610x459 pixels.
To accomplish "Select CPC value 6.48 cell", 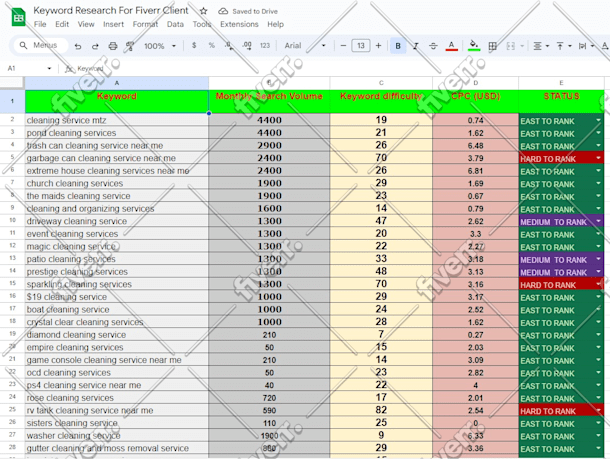I will pyautogui.click(x=475, y=145).
